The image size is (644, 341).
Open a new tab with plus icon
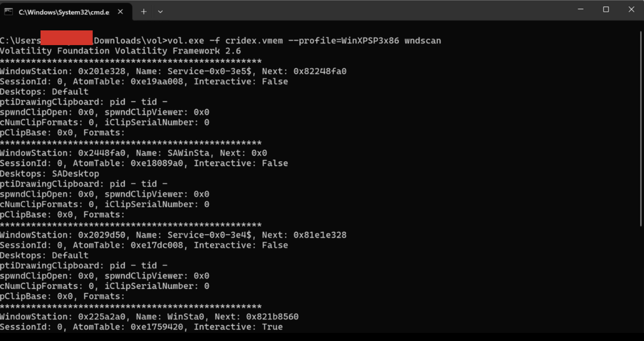[x=144, y=11]
